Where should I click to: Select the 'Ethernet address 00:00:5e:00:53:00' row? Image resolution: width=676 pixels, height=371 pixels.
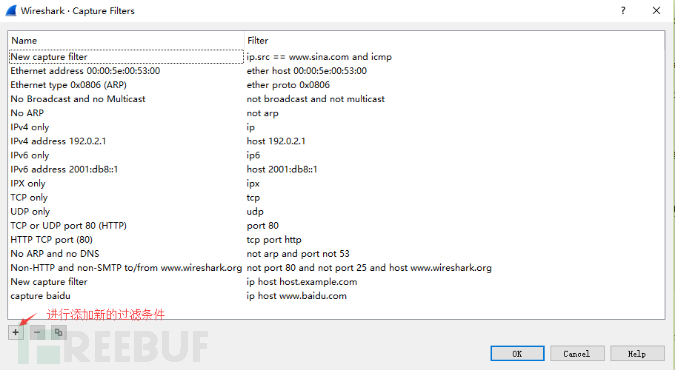coord(336,71)
